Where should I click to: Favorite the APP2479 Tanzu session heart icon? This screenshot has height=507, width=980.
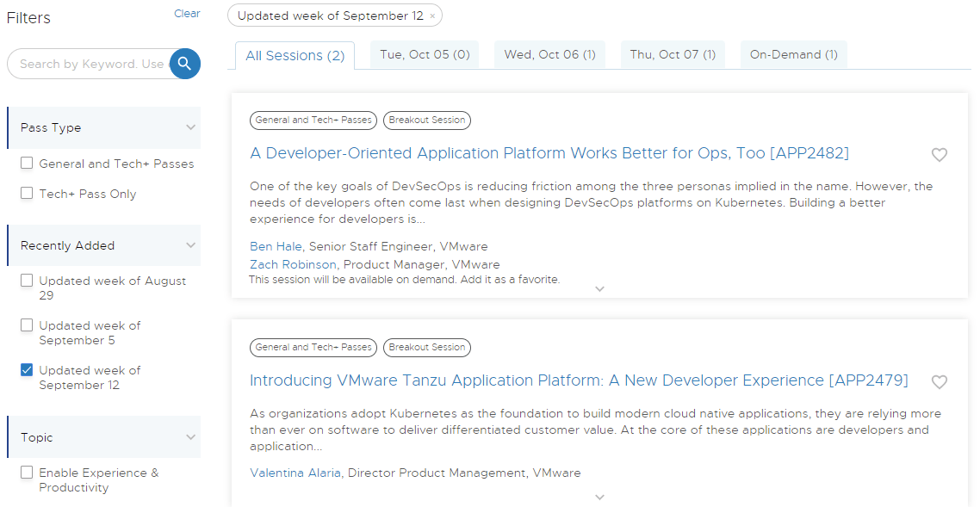(940, 382)
